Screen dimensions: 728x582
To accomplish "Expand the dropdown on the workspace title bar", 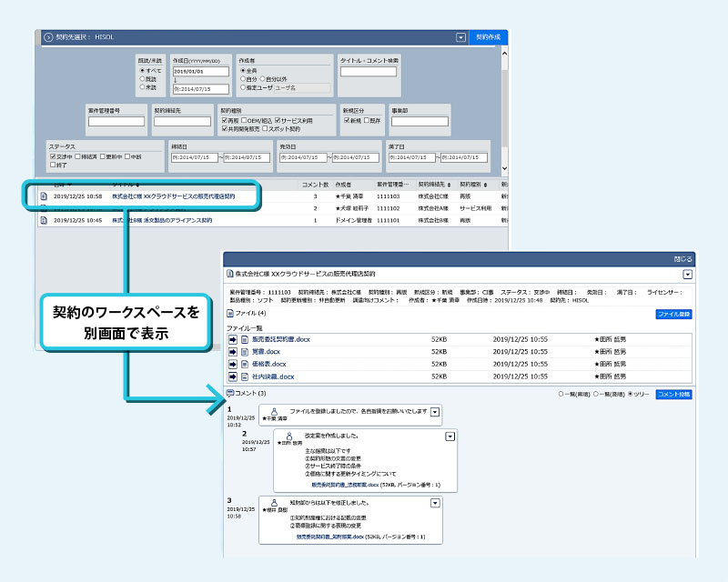I will click(687, 273).
